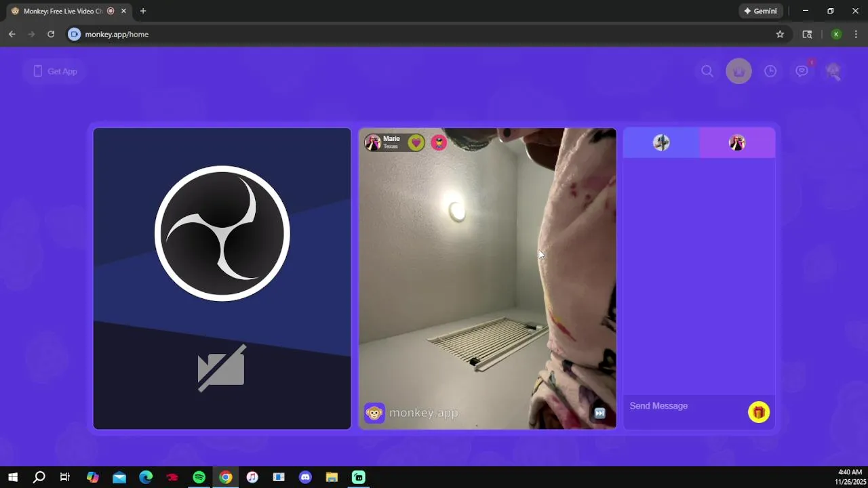Click the Gemini button in the title bar
The width and height of the screenshot is (868, 488).
point(761,11)
